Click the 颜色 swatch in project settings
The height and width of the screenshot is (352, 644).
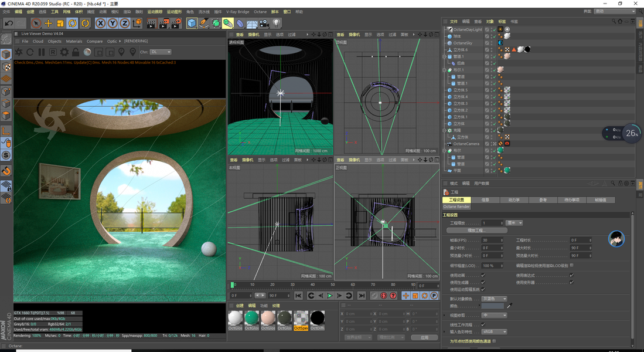[492, 306]
